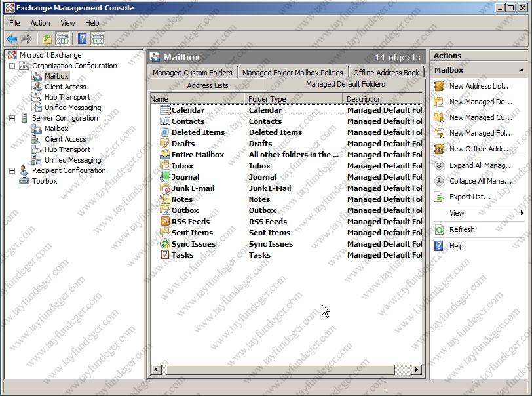532x396 pixels.
Task: Click the horizontal scrollbar right arrow
Action: [417, 369]
